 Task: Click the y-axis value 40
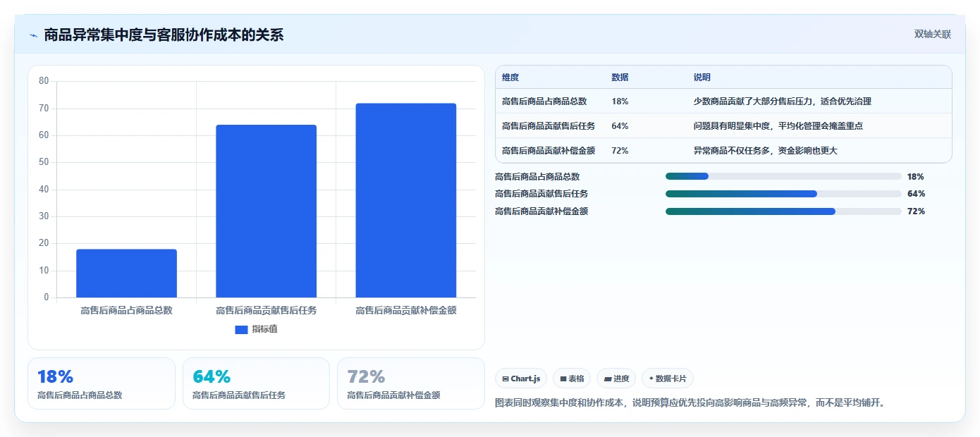coord(44,190)
